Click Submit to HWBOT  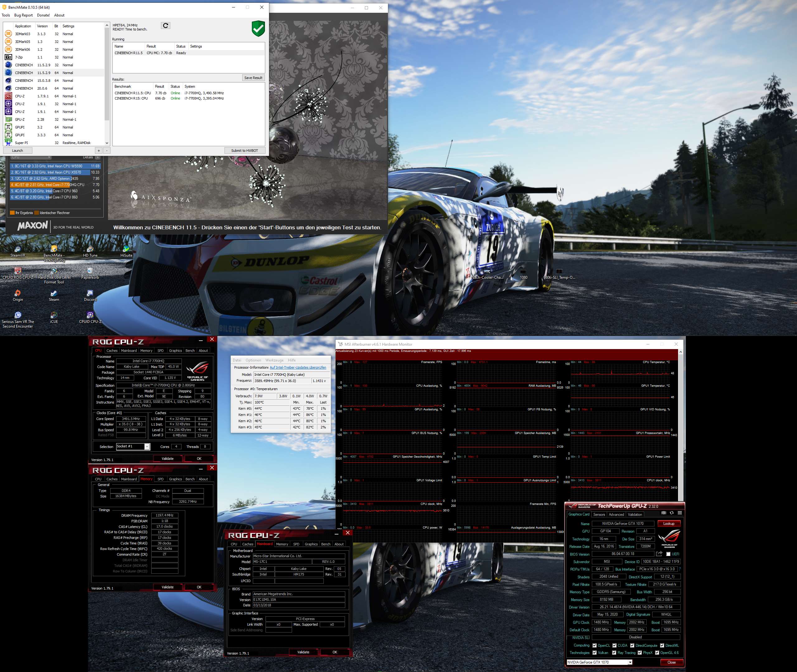point(244,151)
